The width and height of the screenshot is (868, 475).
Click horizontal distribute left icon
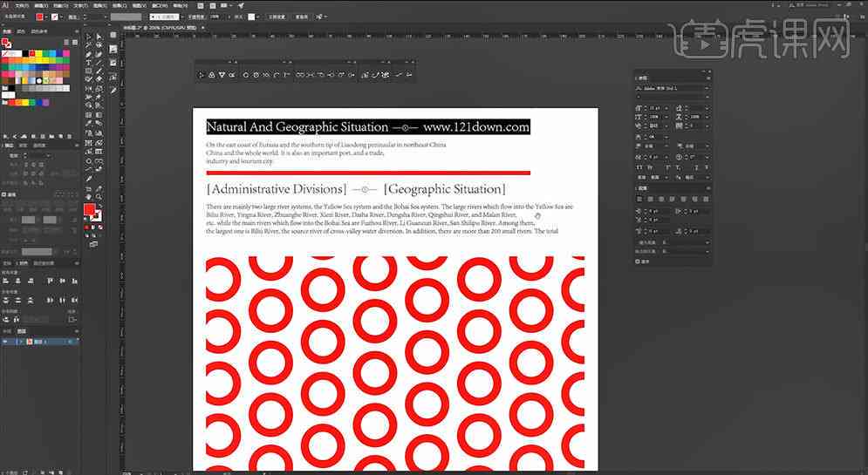pyautogui.click(x=50, y=301)
